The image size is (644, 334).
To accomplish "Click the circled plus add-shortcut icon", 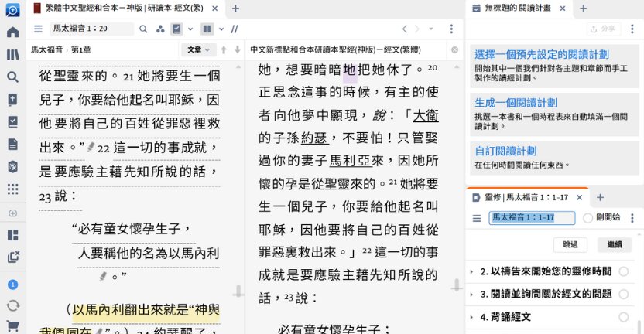I will (x=12, y=213).
